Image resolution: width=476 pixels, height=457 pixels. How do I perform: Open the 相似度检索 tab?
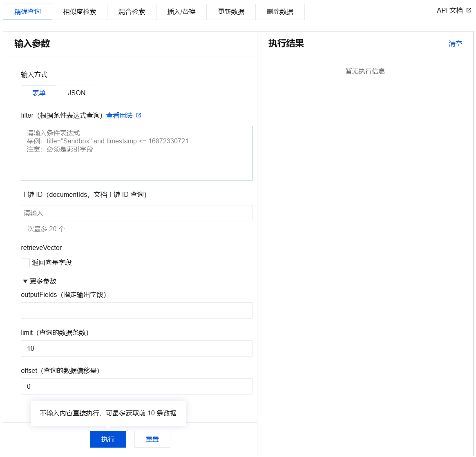tap(80, 12)
